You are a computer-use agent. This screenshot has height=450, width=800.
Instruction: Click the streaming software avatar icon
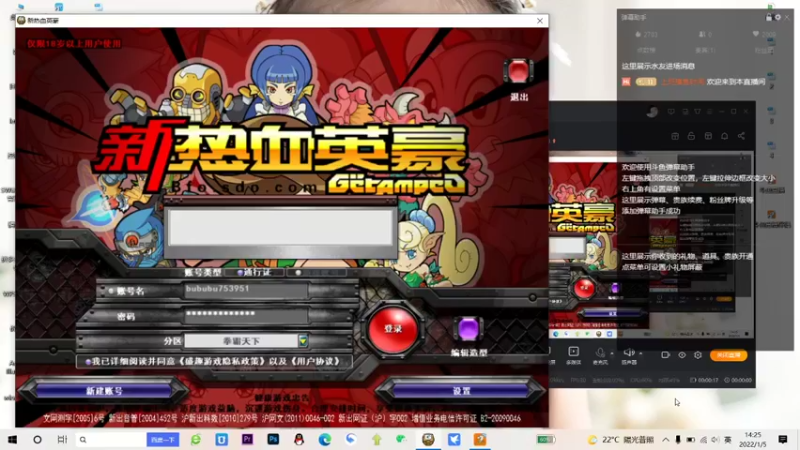652,112
